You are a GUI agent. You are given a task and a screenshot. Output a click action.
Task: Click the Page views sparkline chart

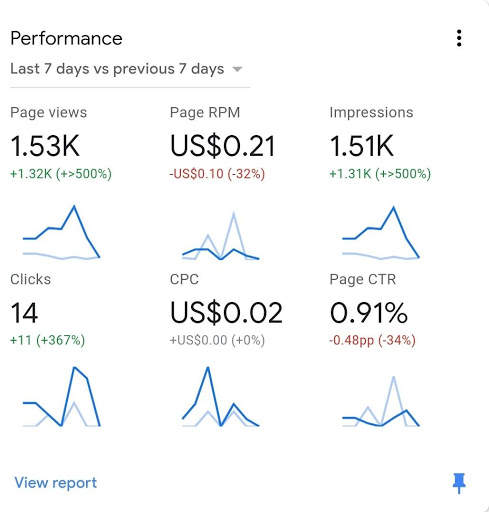(61, 232)
